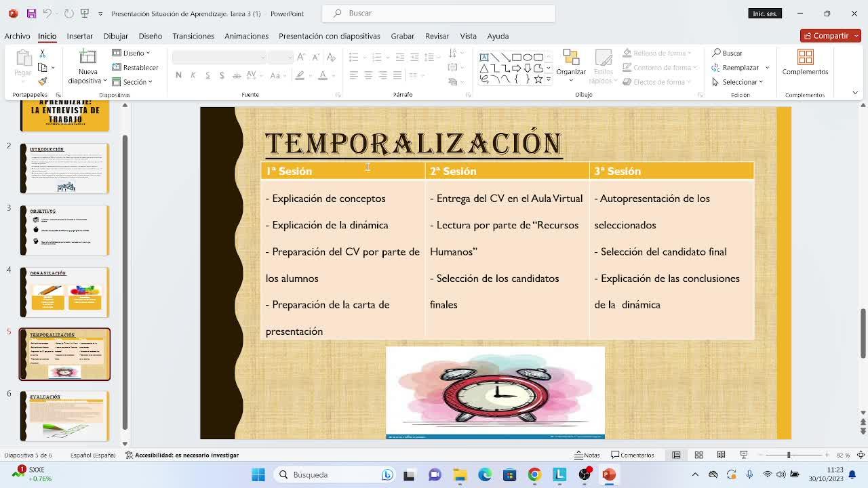
Task: Start slideshow from status bar icon
Action: coord(744,455)
